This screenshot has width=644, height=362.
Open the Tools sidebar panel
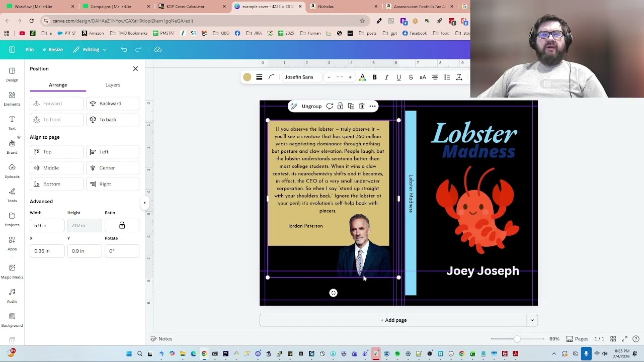[x=12, y=195]
